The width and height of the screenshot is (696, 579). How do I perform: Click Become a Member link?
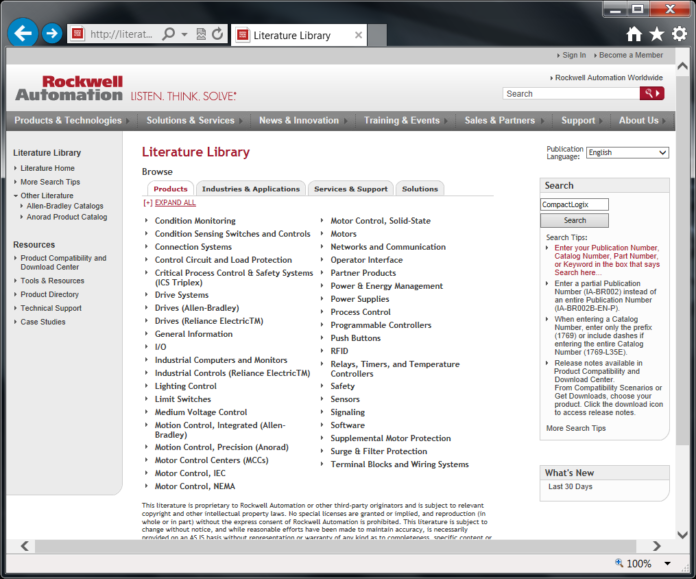pos(631,55)
